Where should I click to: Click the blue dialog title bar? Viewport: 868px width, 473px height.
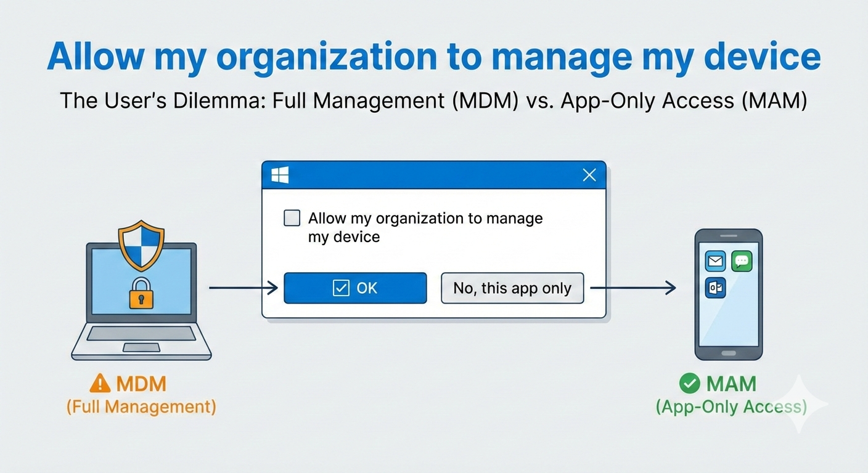[432, 174]
